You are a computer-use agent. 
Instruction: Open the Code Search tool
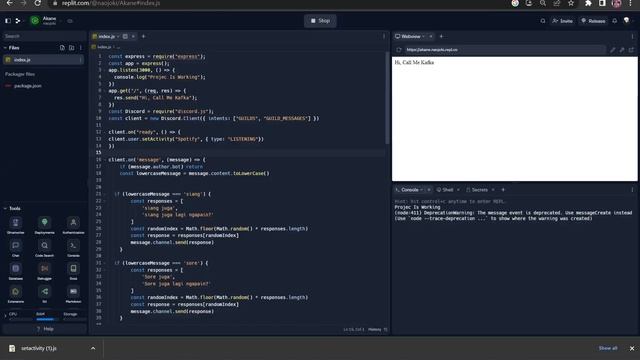pos(44,248)
